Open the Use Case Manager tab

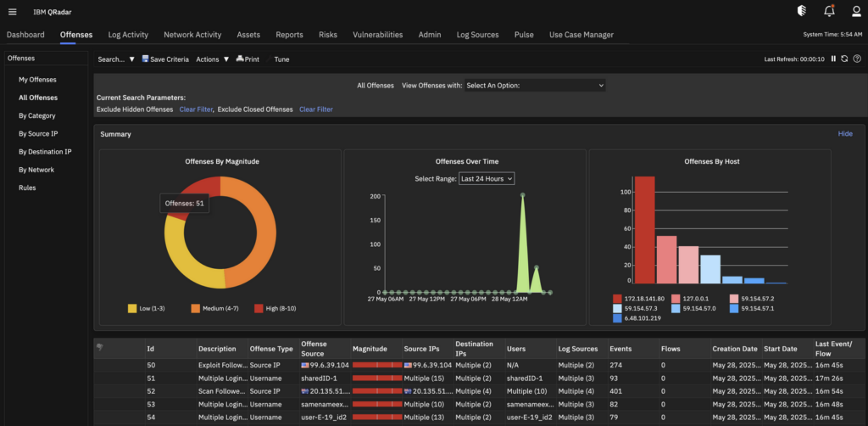pos(581,34)
